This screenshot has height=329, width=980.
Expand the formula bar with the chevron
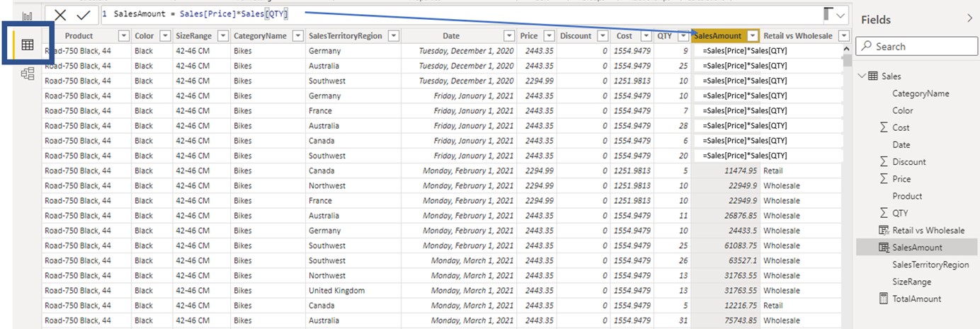click(841, 15)
